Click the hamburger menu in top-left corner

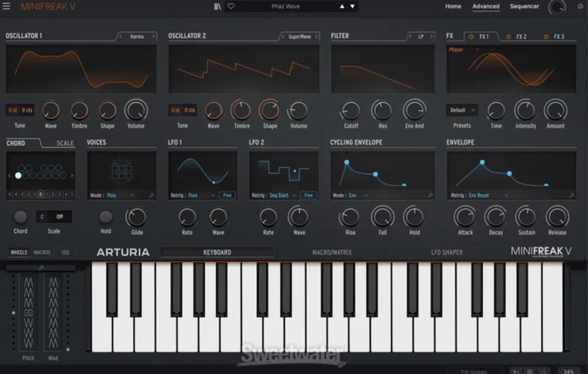click(7, 6)
